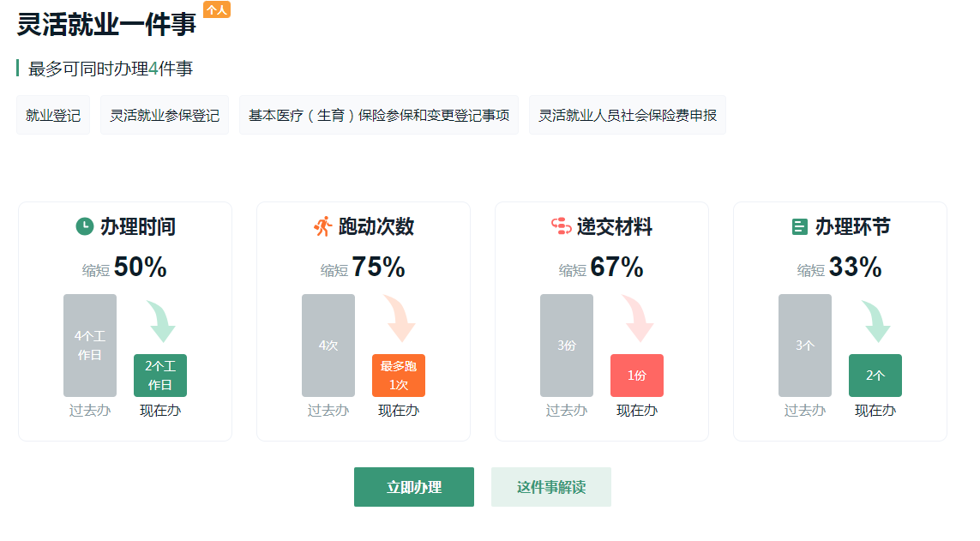The width and height of the screenshot is (980, 541).
Task: Click the red documents icon beside 递交材料
Action: [x=562, y=225]
